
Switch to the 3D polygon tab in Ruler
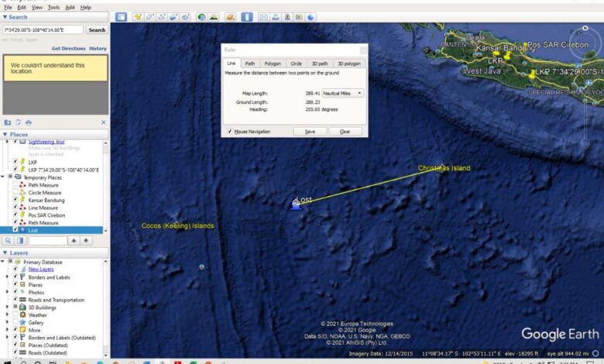tap(349, 64)
